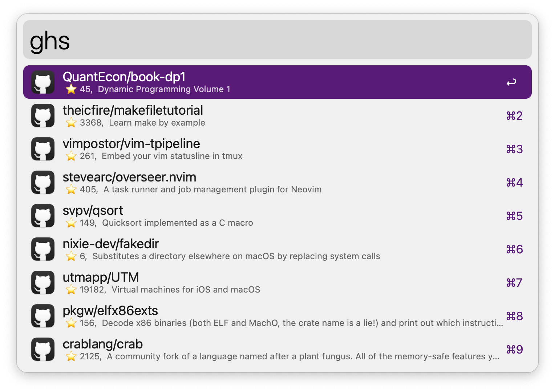Click the search field containing ghs

[277, 40]
